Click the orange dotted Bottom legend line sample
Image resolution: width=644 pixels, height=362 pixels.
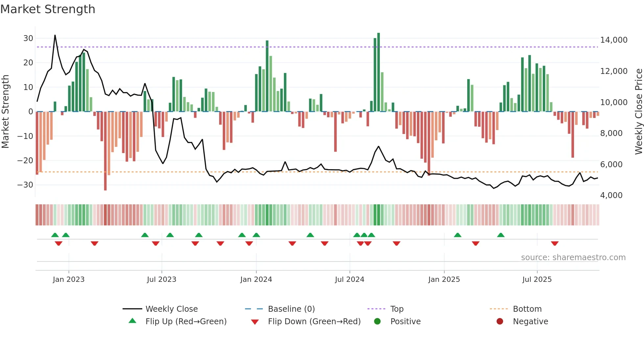tap(499, 309)
